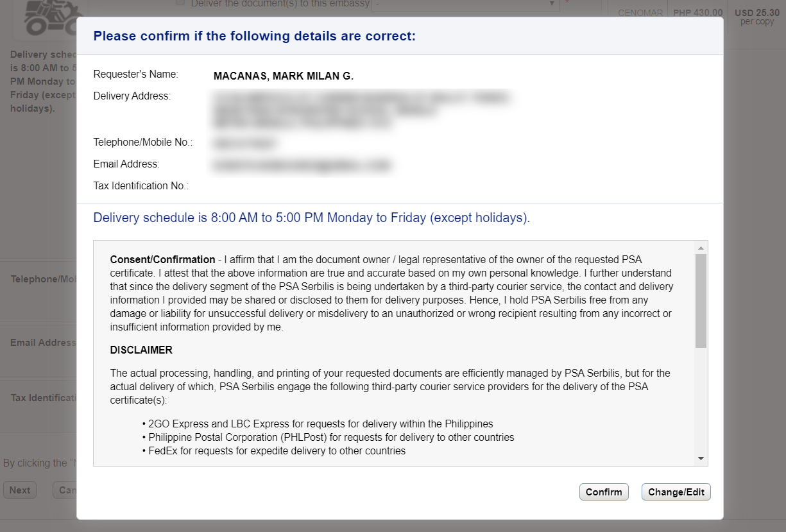The height and width of the screenshot is (532, 786).
Task: Click the CENOMAR label in the background
Action: 640,13
